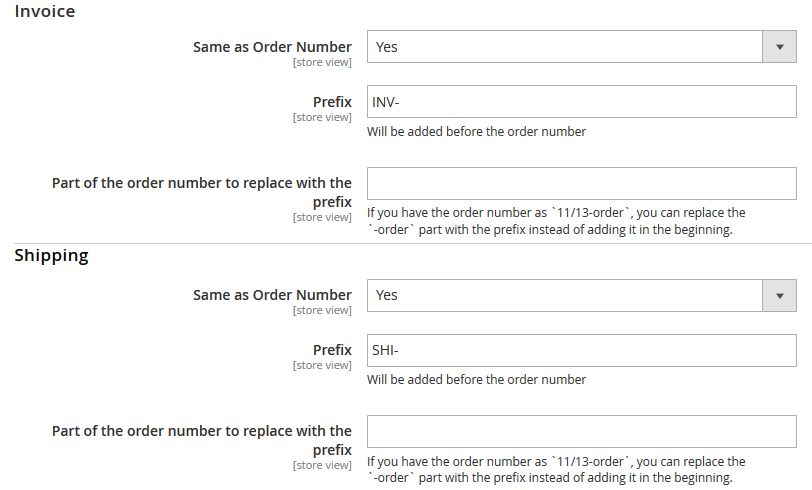Viewport: 812px width, 490px height.
Task: Click Shipping 'Same as Order Number' label
Action: click(272, 295)
